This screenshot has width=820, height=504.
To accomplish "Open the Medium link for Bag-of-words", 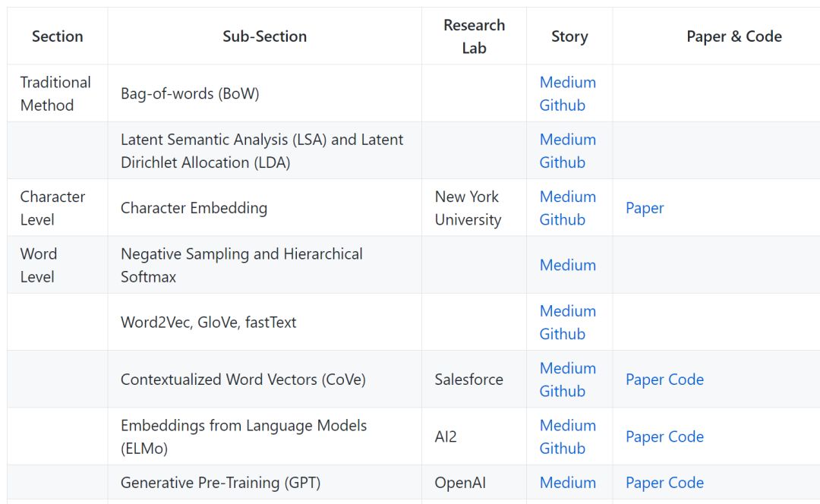I will (567, 82).
